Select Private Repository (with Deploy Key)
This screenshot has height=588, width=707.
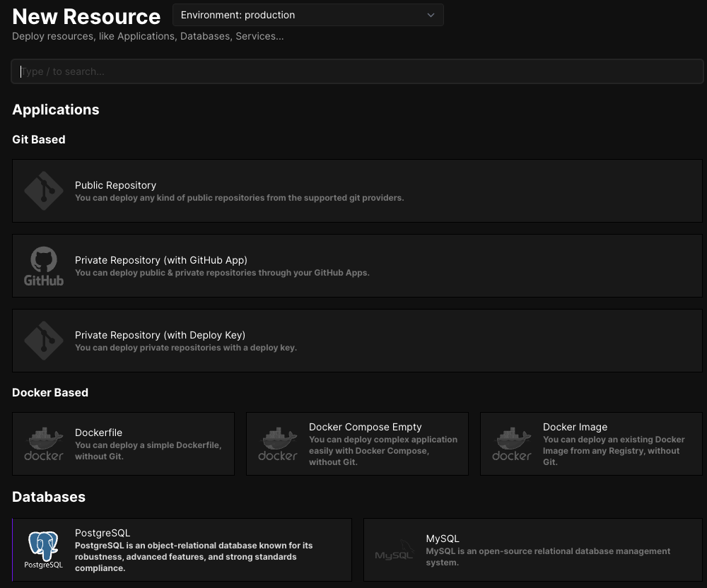357,340
